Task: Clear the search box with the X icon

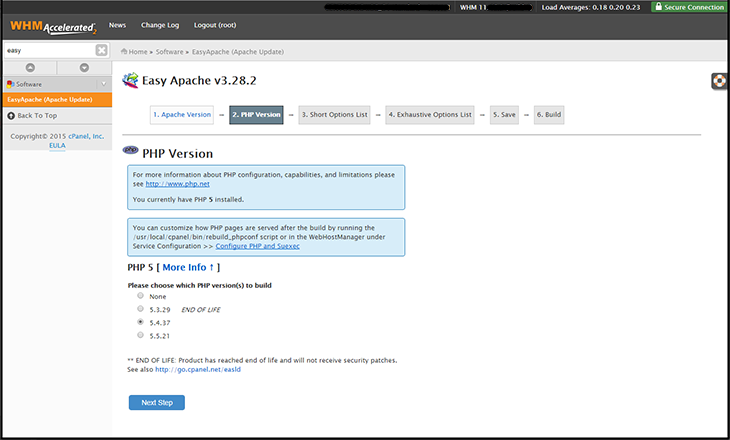Action: 101,50
